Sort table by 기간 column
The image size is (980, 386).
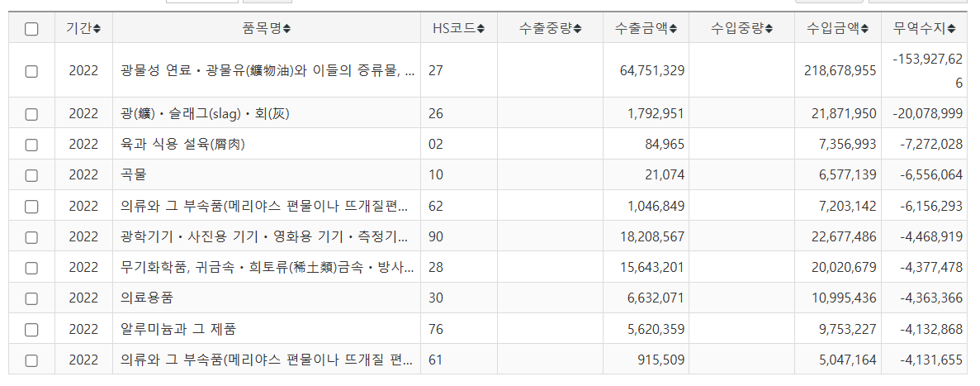83,28
